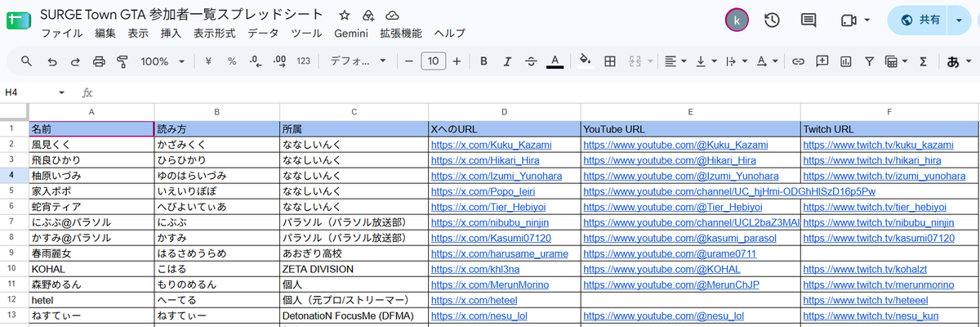Toggle italic formatting
Viewport: 980px width, 327px height.
tap(508, 61)
